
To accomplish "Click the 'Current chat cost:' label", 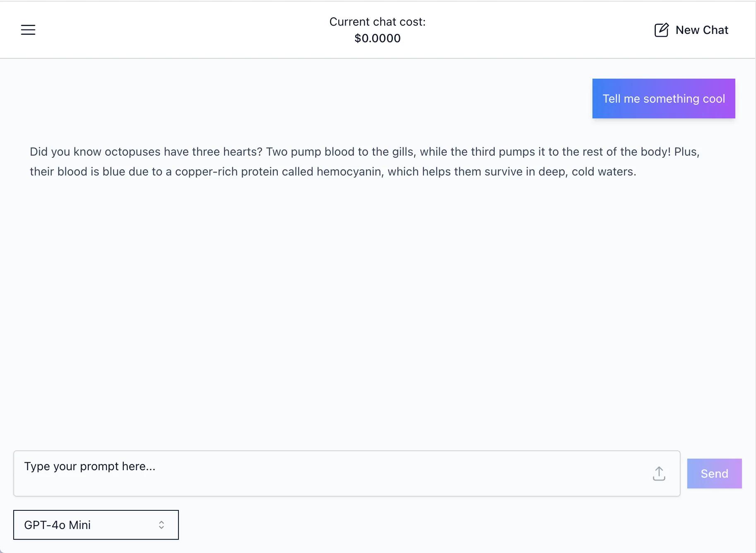I will [377, 22].
